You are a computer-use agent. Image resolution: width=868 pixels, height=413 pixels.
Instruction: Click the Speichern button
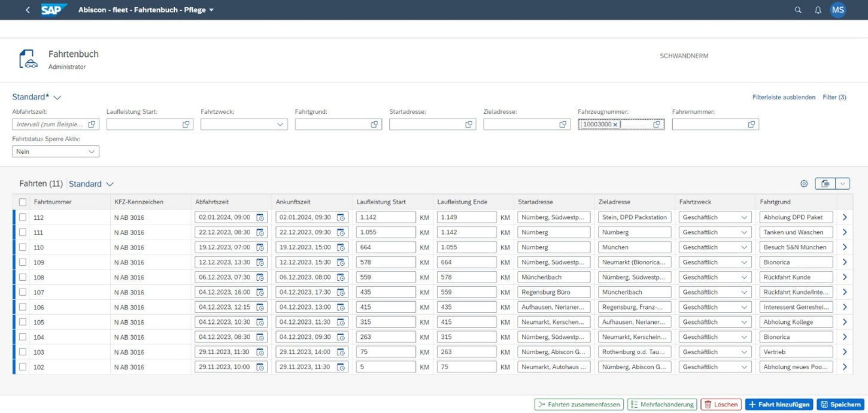click(x=841, y=405)
